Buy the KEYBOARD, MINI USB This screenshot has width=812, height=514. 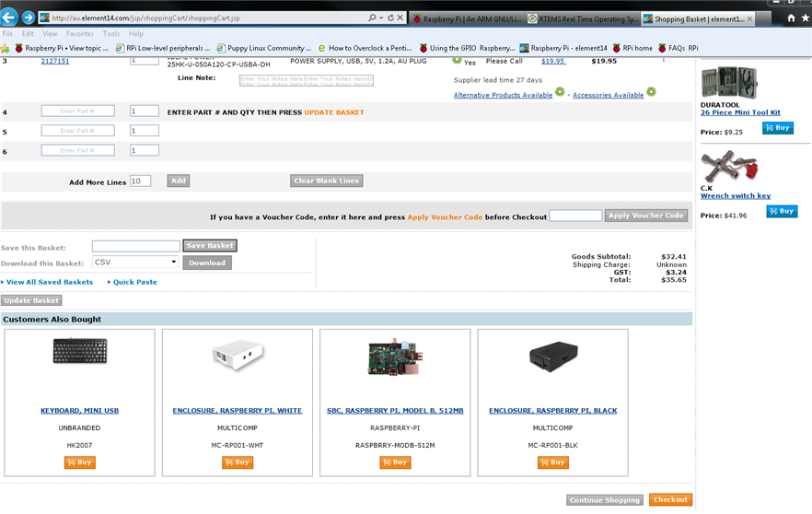[80, 462]
